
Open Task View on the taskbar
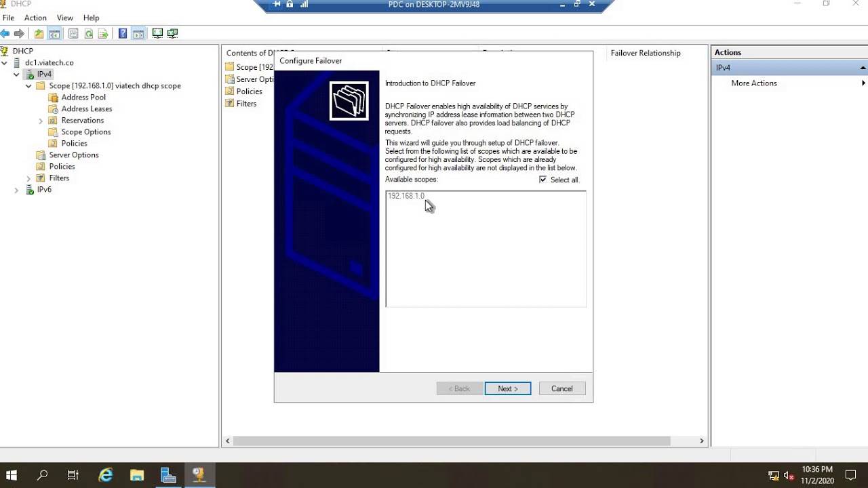click(x=73, y=475)
